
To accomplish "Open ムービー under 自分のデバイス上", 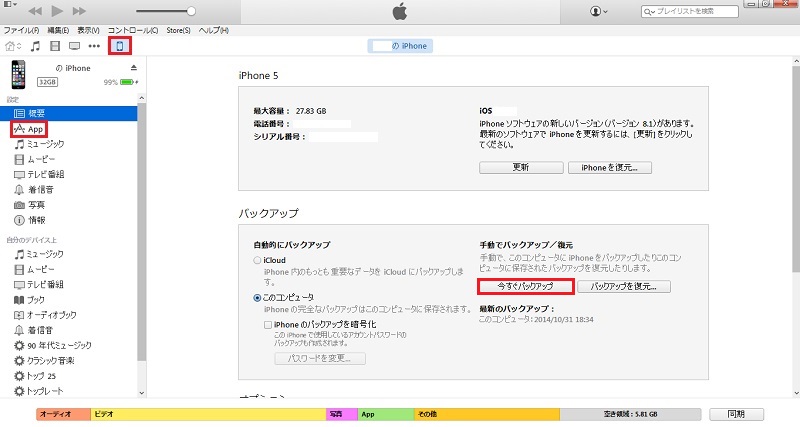I will click(x=34, y=269).
